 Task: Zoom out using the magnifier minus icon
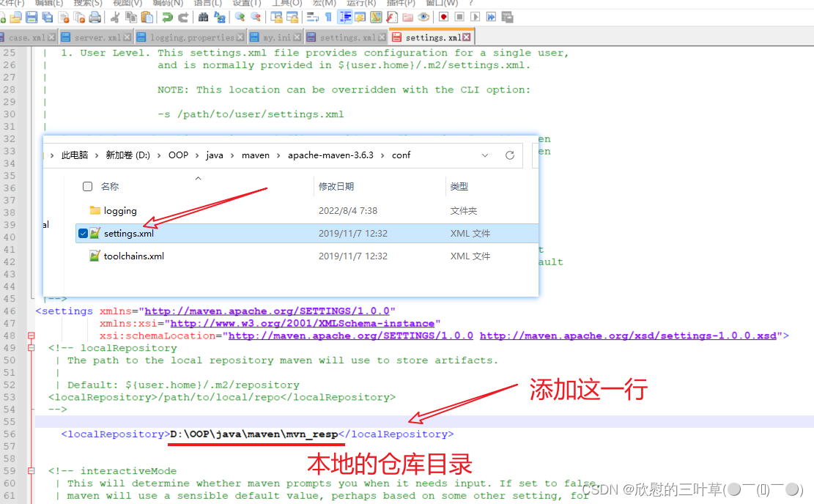[x=256, y=17]
